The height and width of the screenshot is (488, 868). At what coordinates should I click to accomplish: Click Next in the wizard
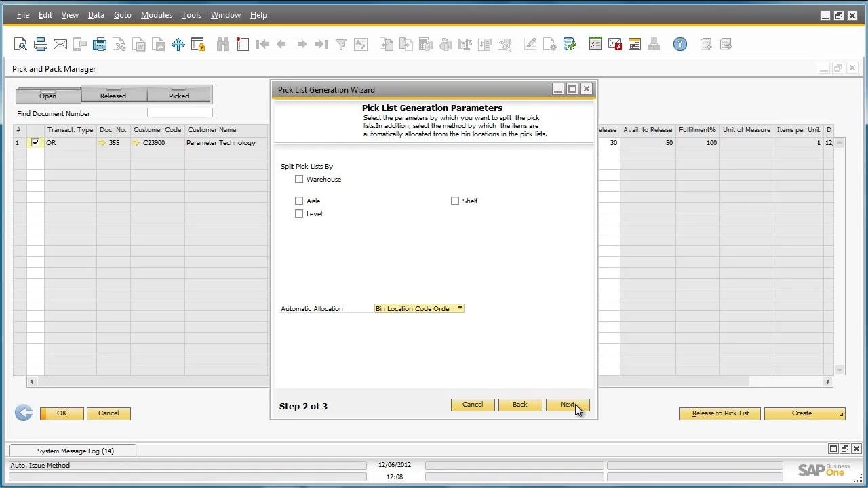pos(568,405)
